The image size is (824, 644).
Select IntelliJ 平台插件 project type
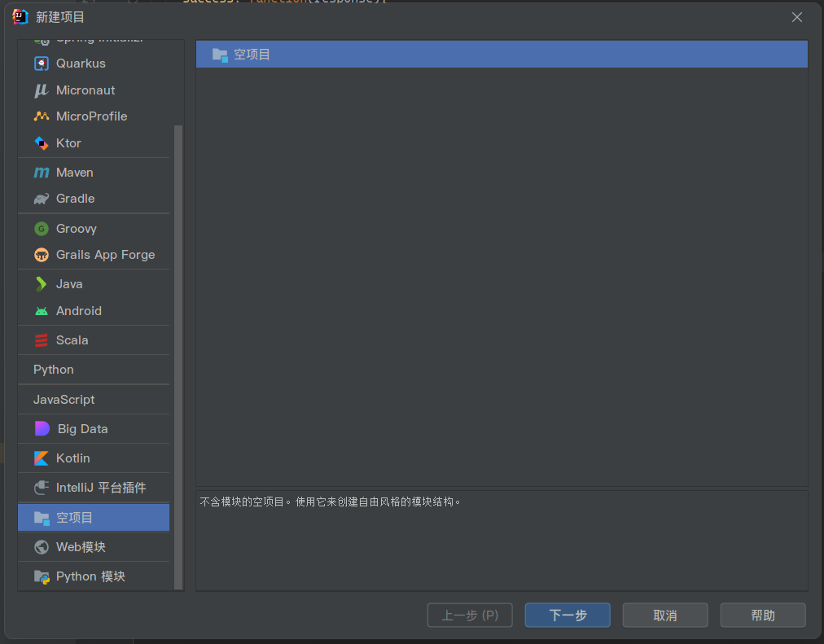(101, 488)
